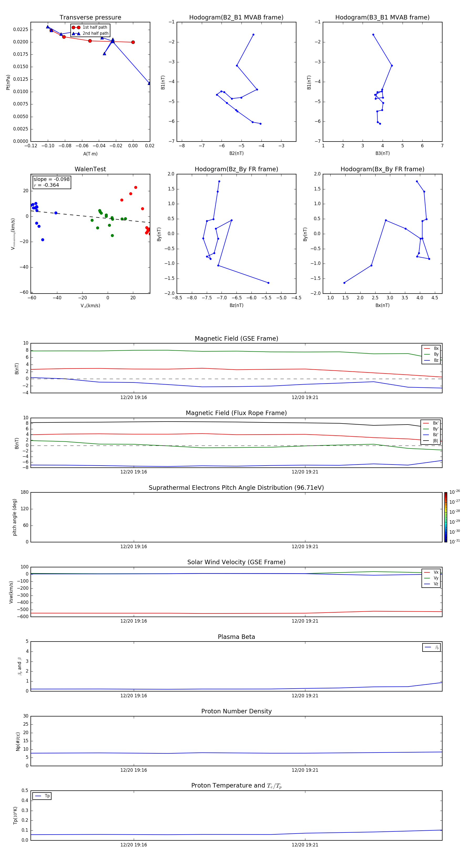Click the 10^-31 colorbar tick label
The height and width of the screenshot is (868, 473).
[x=455, y=542]
